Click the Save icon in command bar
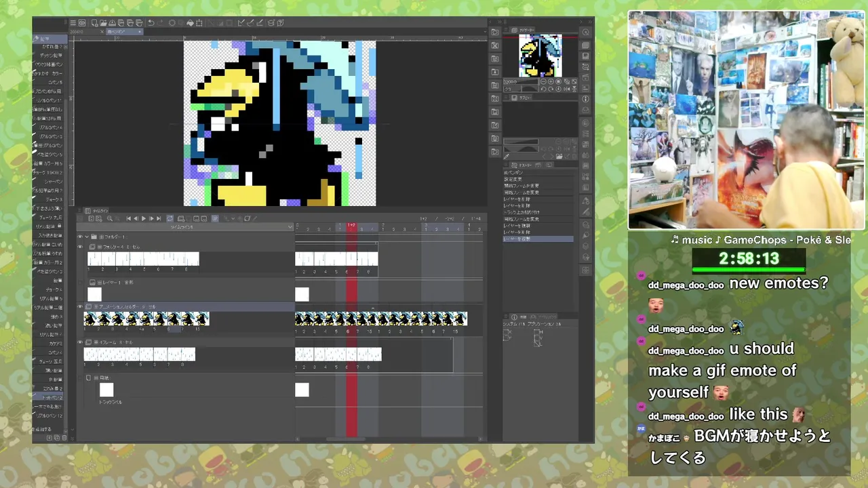The image size is (868, 488). [x=112, y=23]
